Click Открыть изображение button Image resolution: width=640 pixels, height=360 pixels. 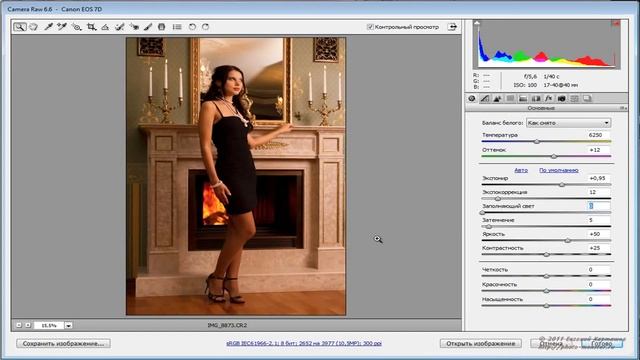[480, 343]
